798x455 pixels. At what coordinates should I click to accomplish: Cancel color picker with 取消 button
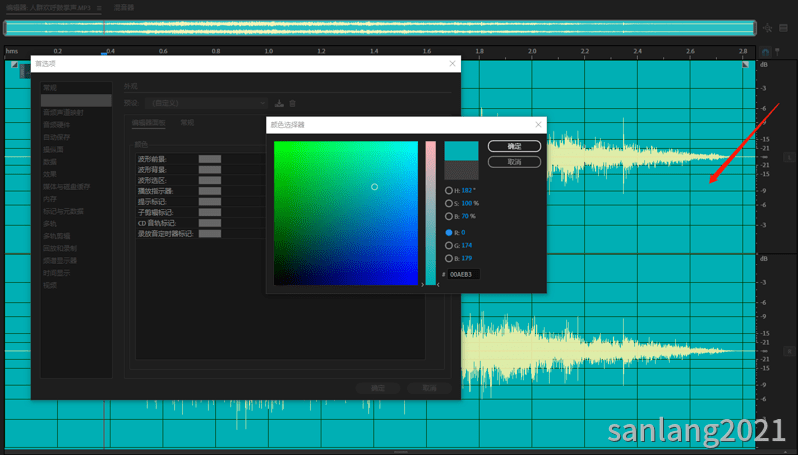coord(514,162)
